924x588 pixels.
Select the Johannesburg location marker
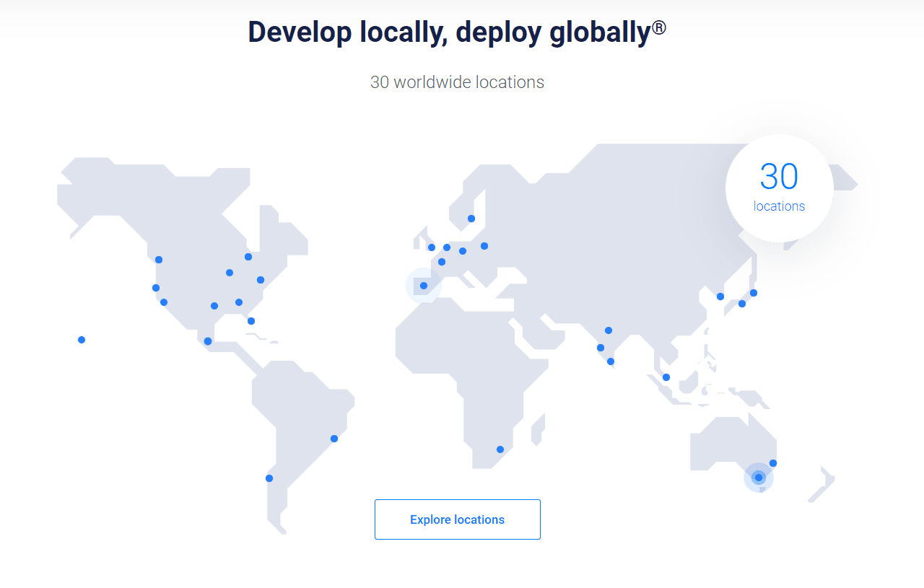(499, 449)
